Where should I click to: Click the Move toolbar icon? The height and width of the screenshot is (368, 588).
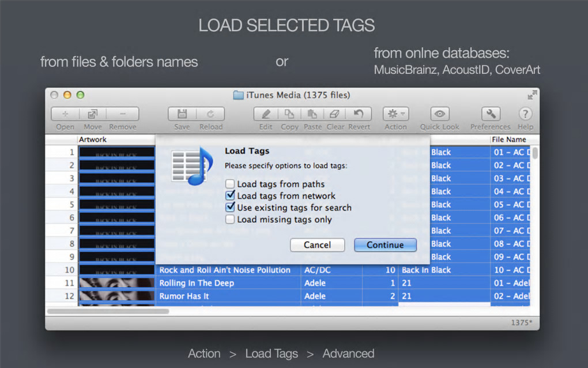pyautogui.click(x=93, y=114)
